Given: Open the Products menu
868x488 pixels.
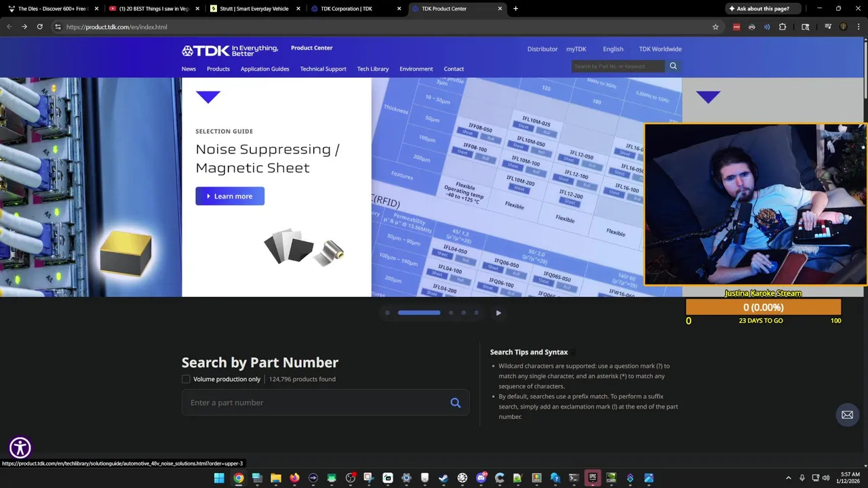Looking at the screenshot, I should pos(218,68).
